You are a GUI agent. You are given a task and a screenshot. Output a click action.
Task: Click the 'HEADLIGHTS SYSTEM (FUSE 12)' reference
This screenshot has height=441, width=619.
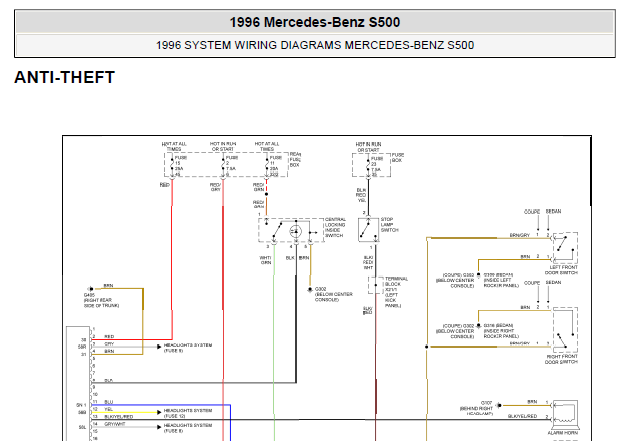click(x=188, y=413)
